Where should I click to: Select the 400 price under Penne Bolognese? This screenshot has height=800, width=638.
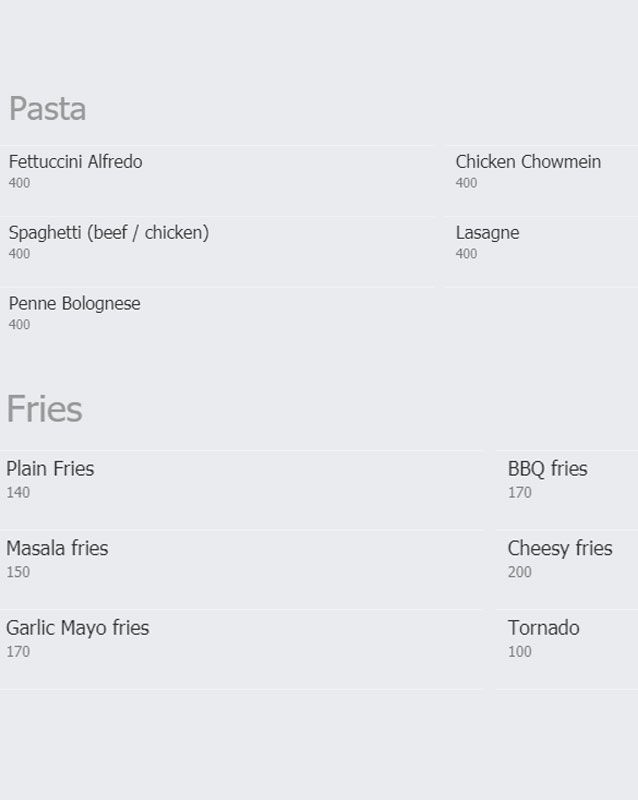[x=19, y=325]
